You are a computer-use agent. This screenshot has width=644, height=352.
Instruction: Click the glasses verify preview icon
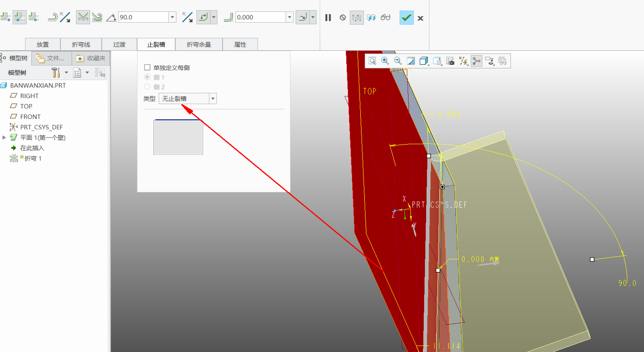(385, 17)
